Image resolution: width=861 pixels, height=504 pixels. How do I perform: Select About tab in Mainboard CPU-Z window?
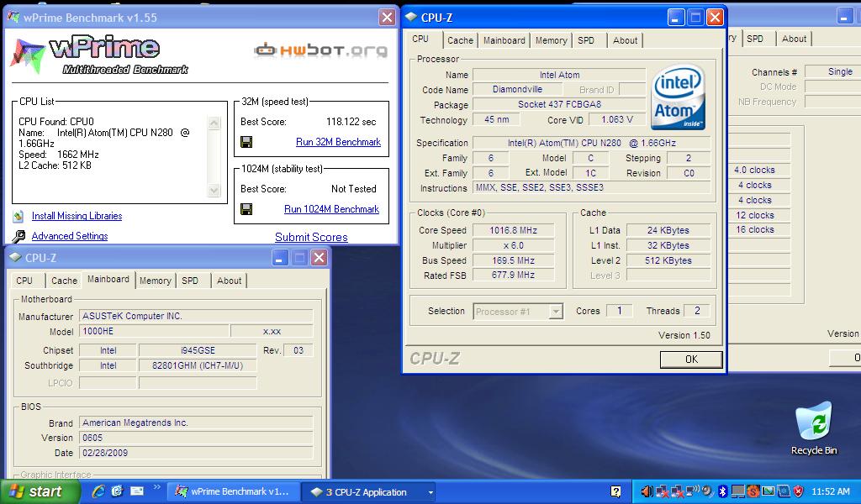pyautogui.click(x=229, y=281)
